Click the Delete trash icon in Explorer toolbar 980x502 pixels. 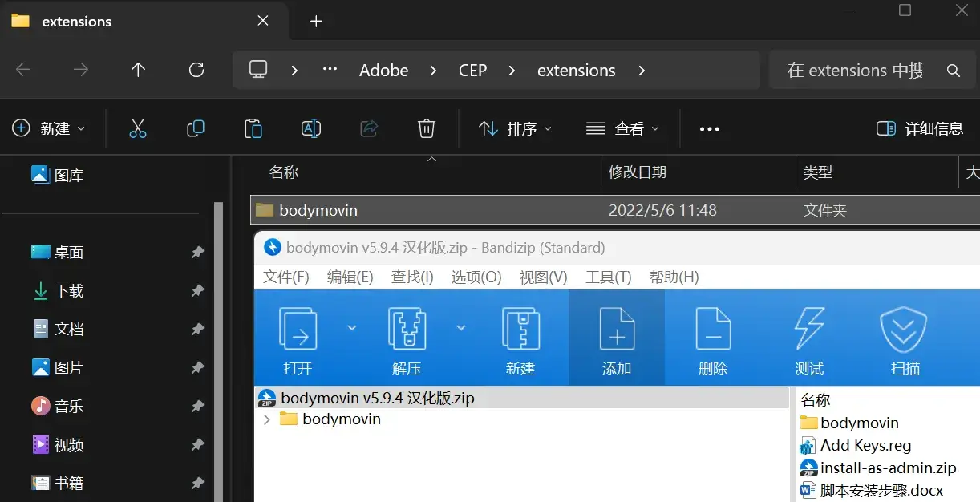point(427,128)
